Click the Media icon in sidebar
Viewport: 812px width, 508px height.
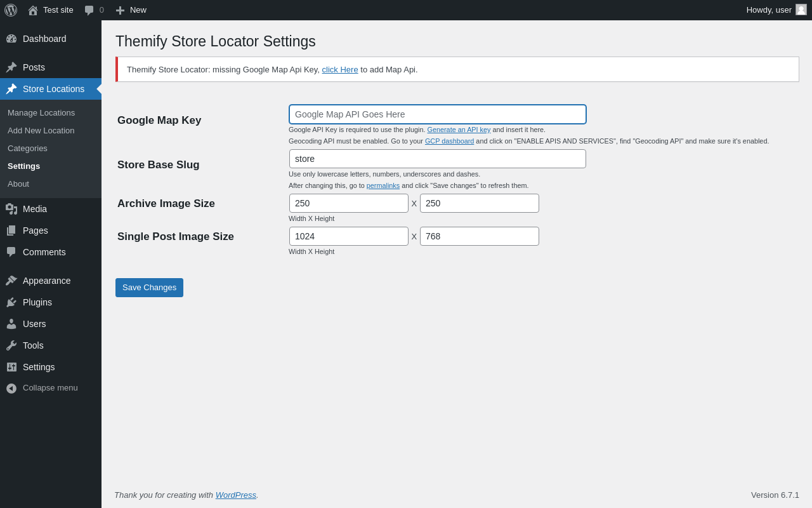coord(11,209)
